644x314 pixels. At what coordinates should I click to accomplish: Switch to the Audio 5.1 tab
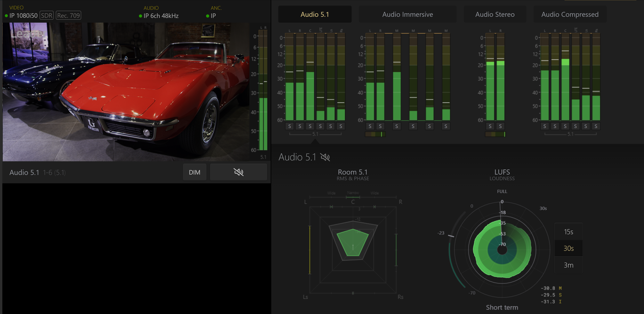(315, 14)
